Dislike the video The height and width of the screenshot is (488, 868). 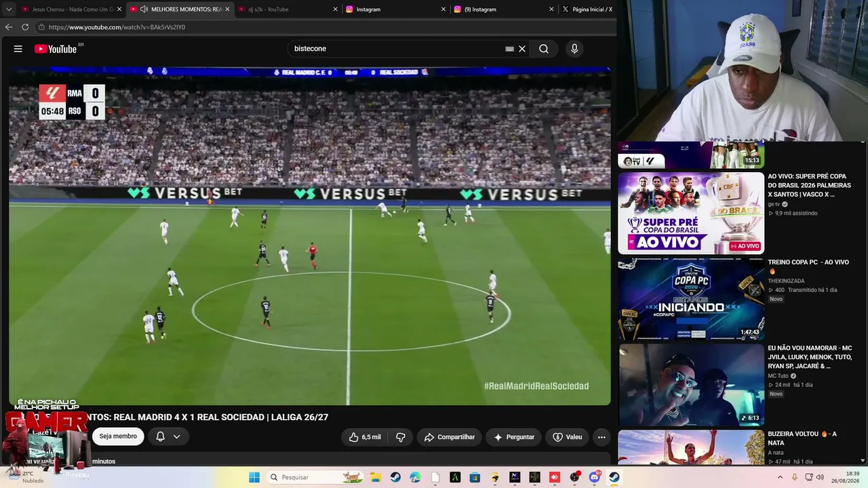point(400,437)
